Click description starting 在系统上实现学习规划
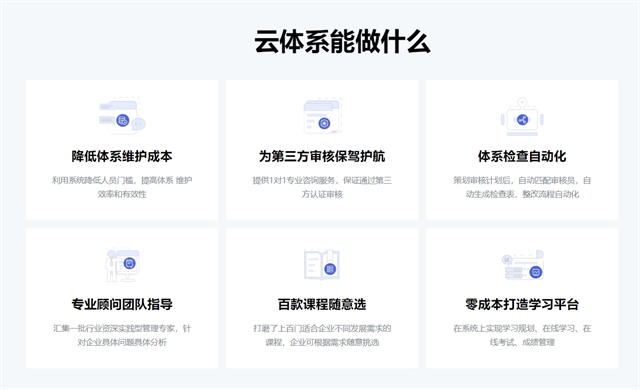The width and height of the screenshot is (640, 390). tap(522, 335)
